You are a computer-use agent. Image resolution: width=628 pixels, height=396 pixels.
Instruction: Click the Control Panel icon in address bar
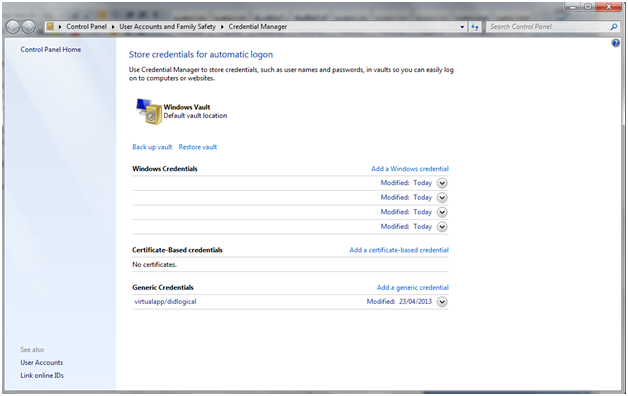pyautogui.click(x=50, y=26)
